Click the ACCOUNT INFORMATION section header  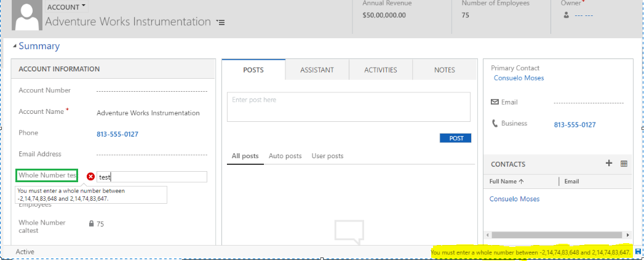point(59,69)
